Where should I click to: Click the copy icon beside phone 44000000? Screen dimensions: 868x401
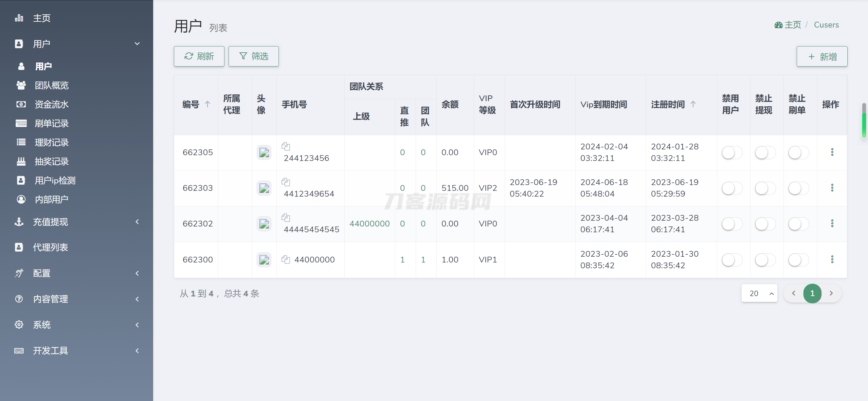pos(286,260)
